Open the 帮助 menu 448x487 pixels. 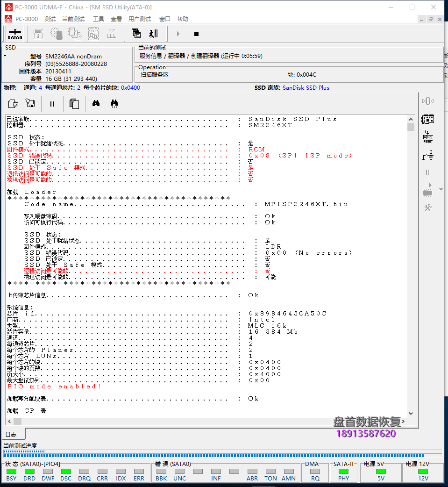(x=183, y=19)
